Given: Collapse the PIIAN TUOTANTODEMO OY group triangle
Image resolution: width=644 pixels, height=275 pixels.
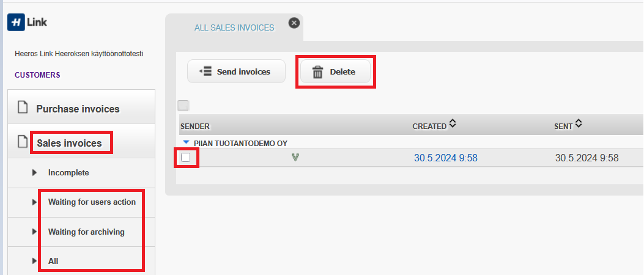Looking at the screenshot, I should 187,143.
